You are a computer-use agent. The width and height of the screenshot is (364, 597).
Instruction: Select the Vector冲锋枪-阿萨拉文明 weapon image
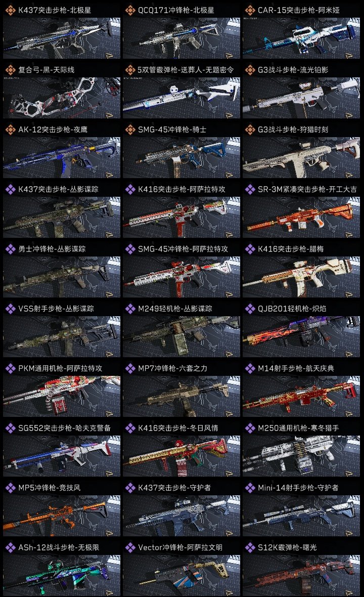tap(181, 575)
